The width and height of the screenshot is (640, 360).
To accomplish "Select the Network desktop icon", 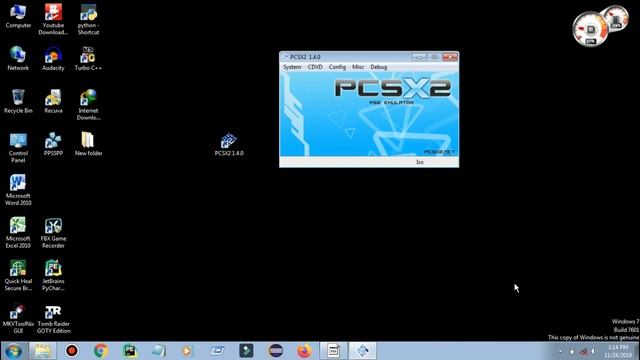I will [18, 59].
